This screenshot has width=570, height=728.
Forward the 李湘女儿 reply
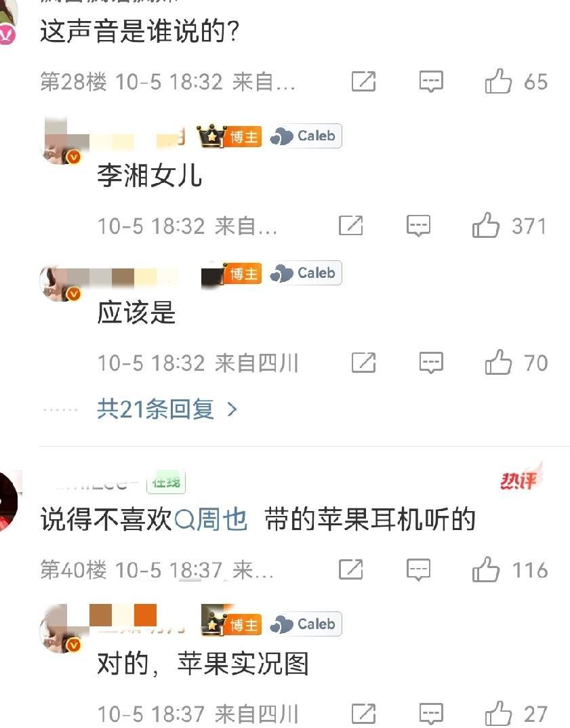click(351, 226)
